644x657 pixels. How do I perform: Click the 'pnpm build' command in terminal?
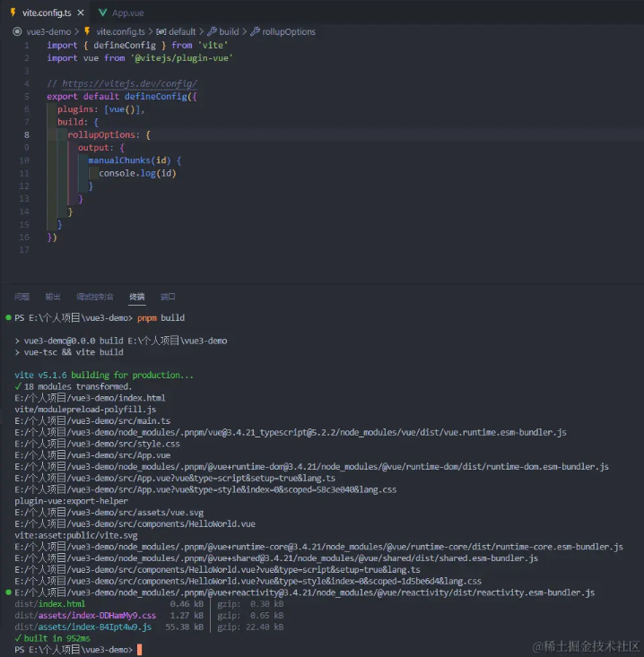[x=161, y=318]
